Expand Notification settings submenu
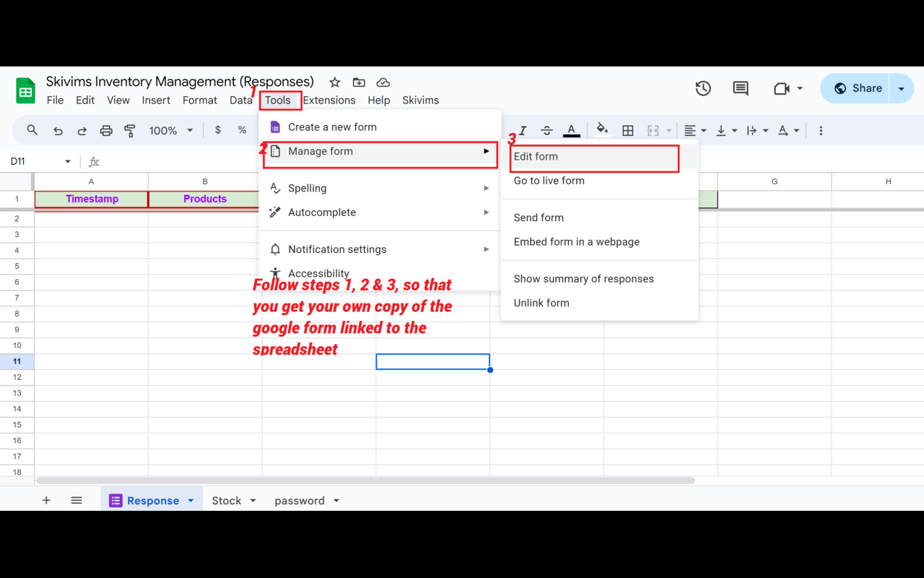Image resolution: width=924 pixels, height=578 pixels. (380, 249)
